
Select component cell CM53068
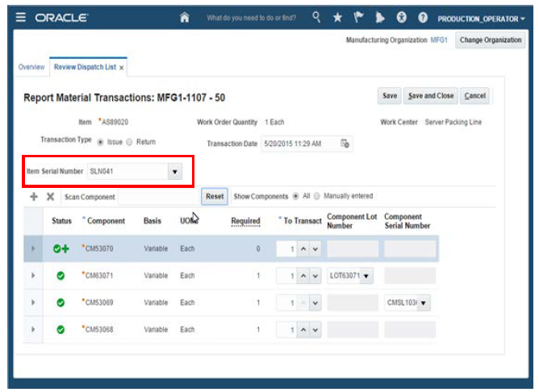(x=99, y=329)
